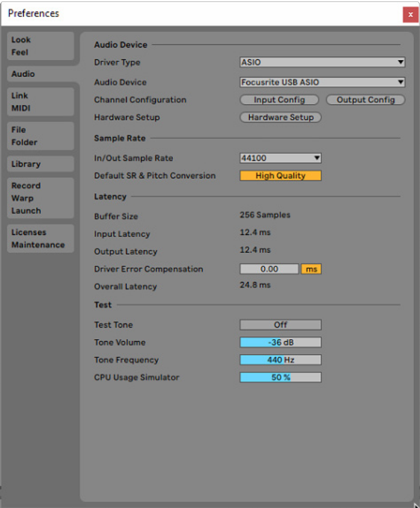The height and width of the screenshot is (508, 420).
Task: Click the Tone Frequency slider
Action: coord(280,360)
